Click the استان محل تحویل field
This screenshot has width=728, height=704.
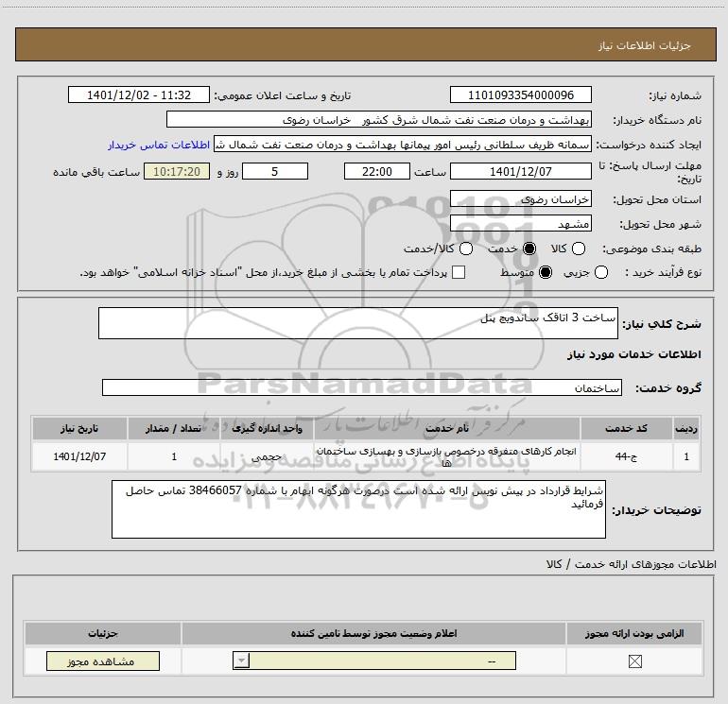520,199
